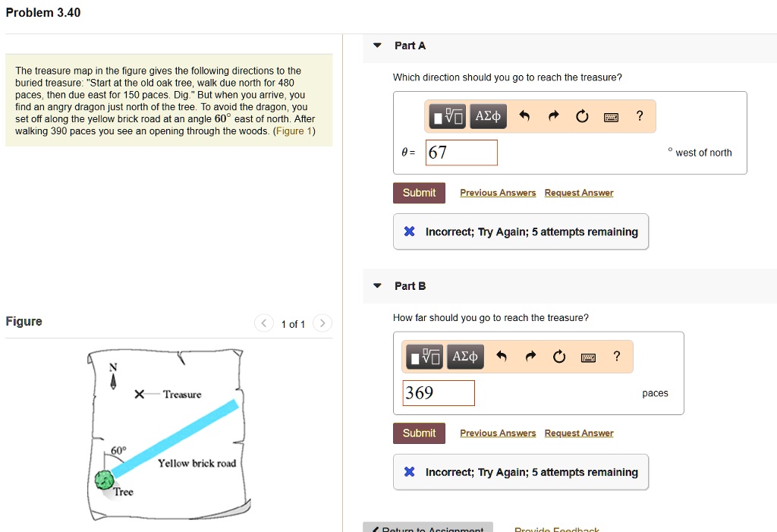The height and width of the screenshot is (532, 777).
Task: Select the Greek symbols ΑΣΦ icon in Part A
Action: [x=488, y=116]
